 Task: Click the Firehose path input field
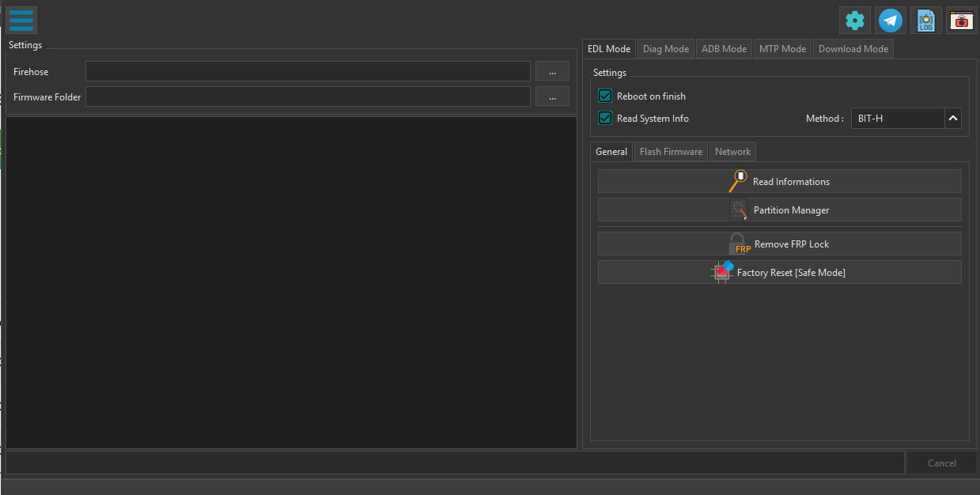pos(308,71)
